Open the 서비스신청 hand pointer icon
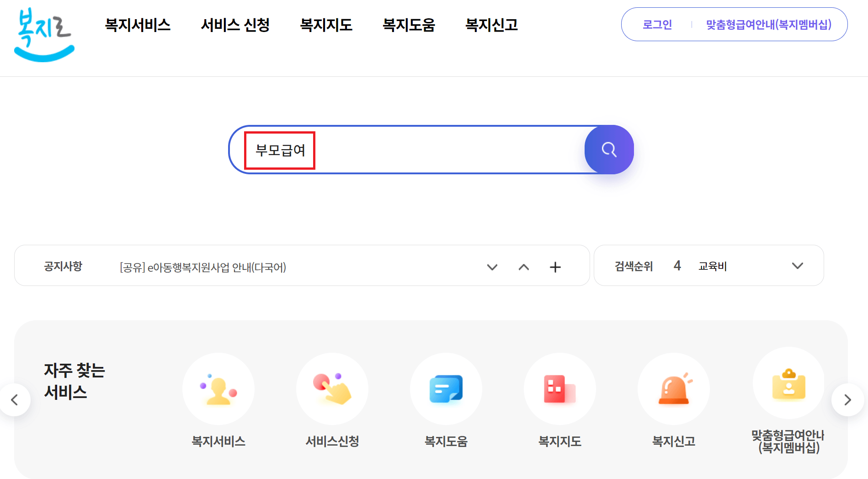The image size is (868, 479). coord(332,389)
